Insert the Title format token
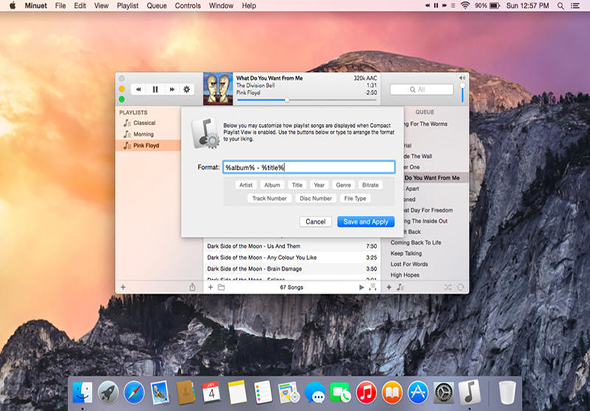The width and height of the screenshot is (590, 411). tap(297, 185)
